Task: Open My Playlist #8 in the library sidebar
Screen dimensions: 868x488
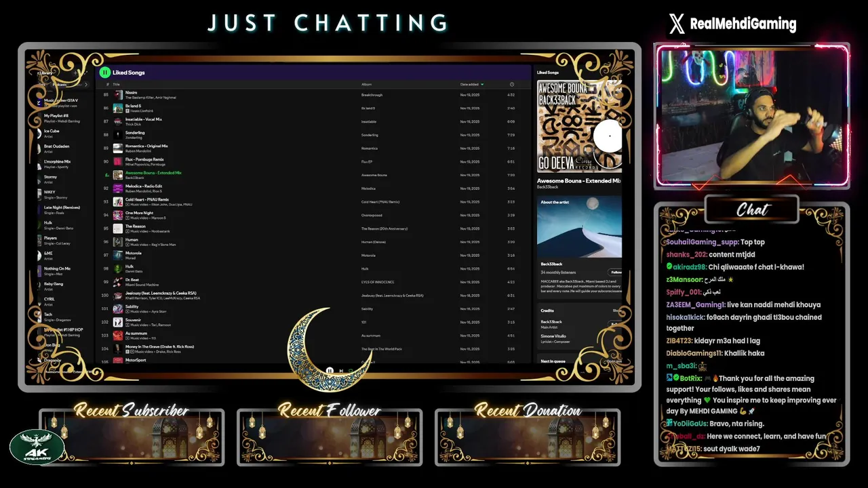Action: coord(61,118)
